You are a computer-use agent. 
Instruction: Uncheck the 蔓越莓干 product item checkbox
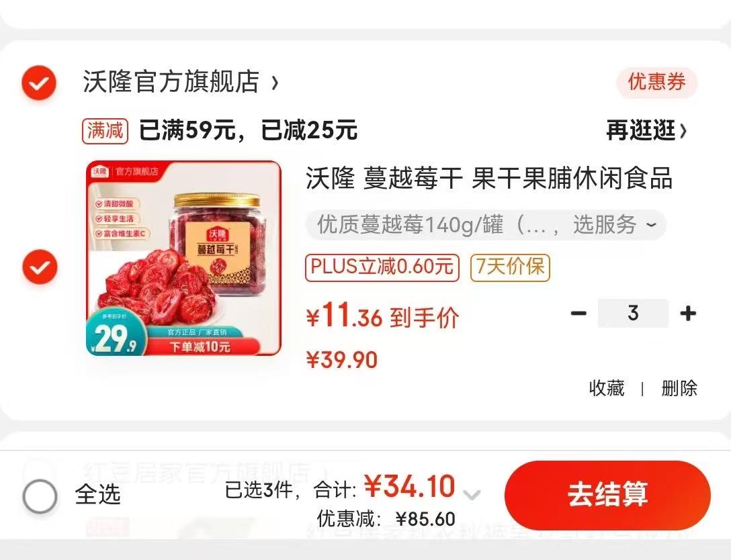point(40,267)
